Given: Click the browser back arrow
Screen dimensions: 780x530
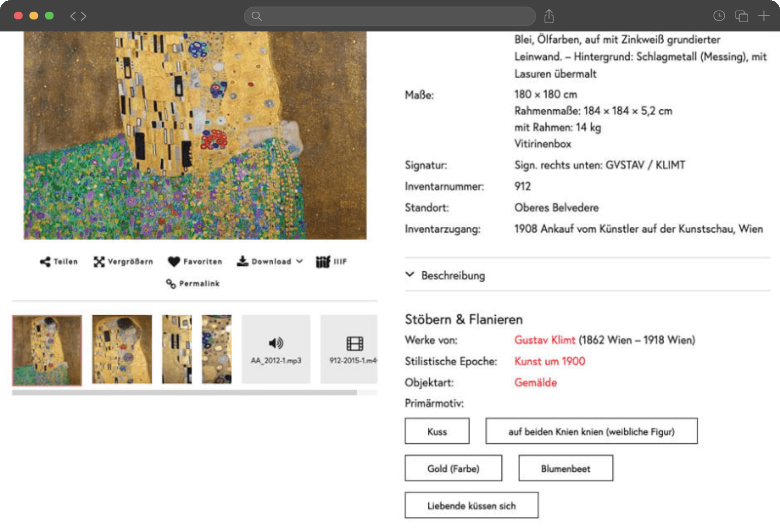Looking at the screenshot, I should point(73,16).
